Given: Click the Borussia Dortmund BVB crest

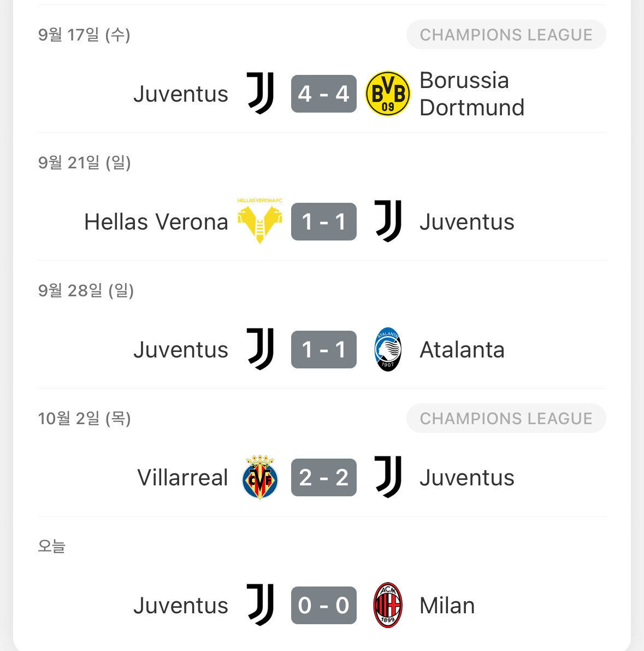Looking at the screenshot, I should 387,94.
